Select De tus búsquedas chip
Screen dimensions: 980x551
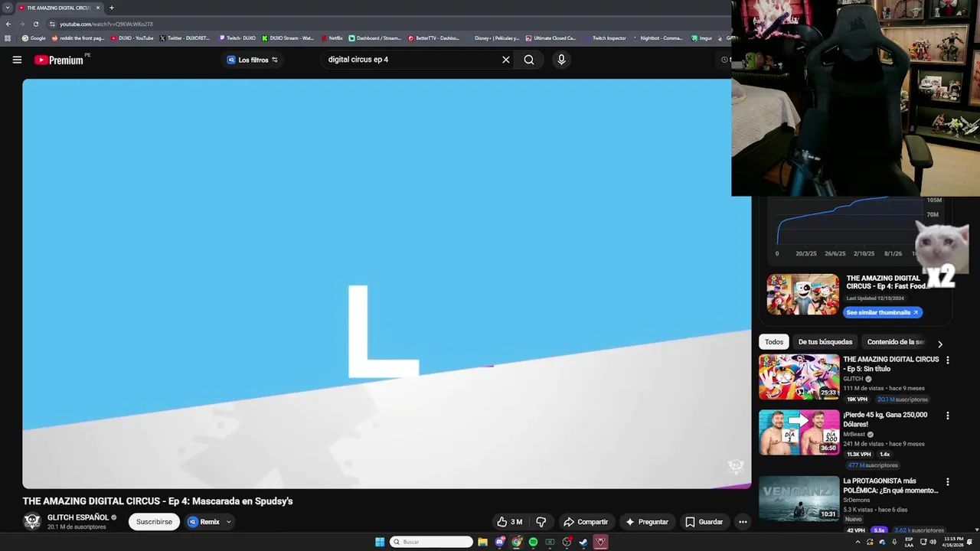point(825,342)
